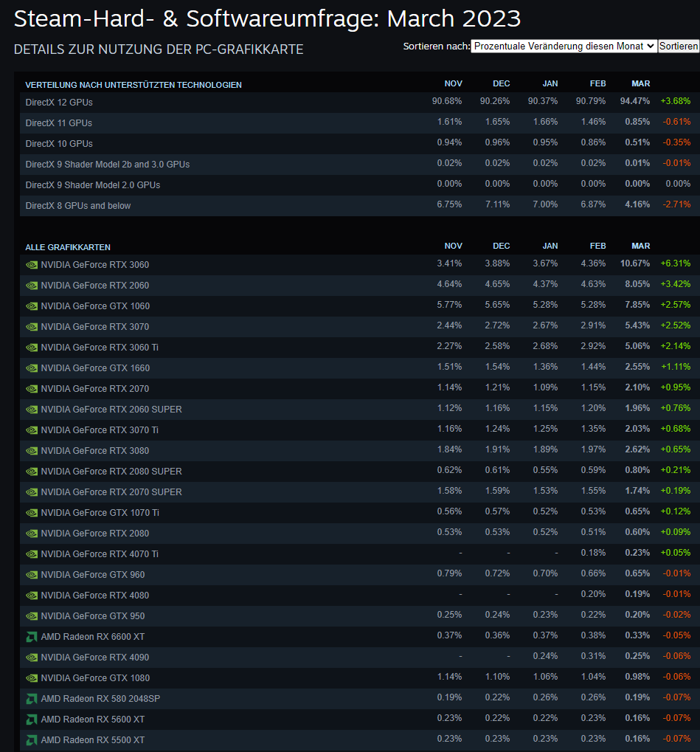This screenshot has width=700, height=752.
Task: Click NVIDIA logo beside RTX 2060 SUPER
Action: (32, 409)
